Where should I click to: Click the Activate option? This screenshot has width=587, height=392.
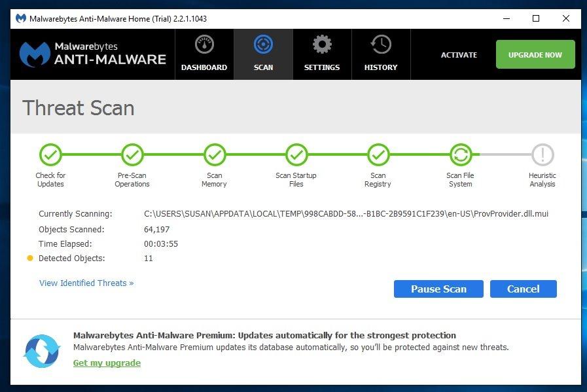458,55
